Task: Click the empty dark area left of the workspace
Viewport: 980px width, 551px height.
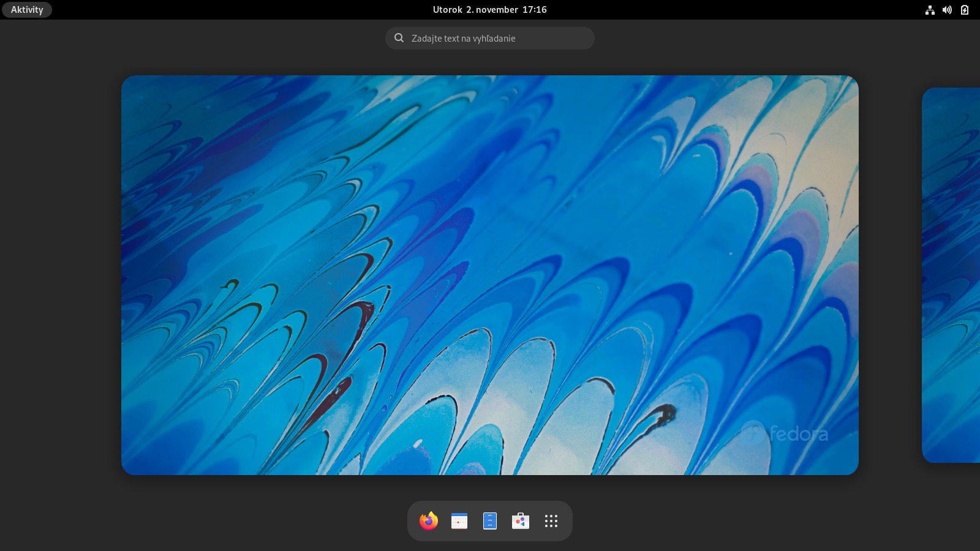Action: point(60,275)
